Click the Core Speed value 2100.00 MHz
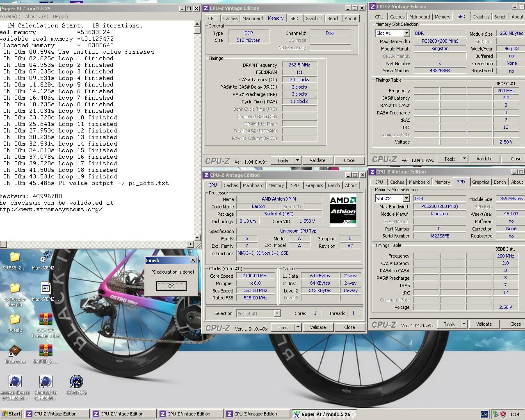 click(256, 276)
